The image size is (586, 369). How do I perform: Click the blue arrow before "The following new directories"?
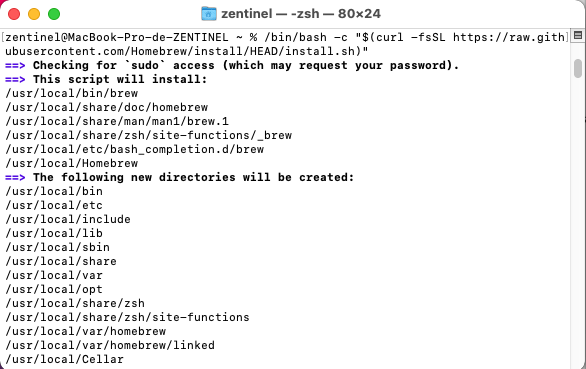click(x=15, y=177)
